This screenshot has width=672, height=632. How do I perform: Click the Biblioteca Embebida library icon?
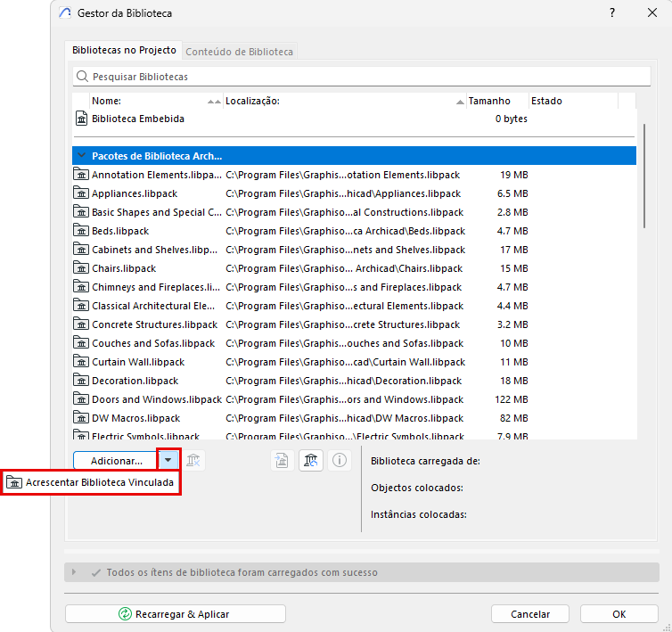[81, 119]
